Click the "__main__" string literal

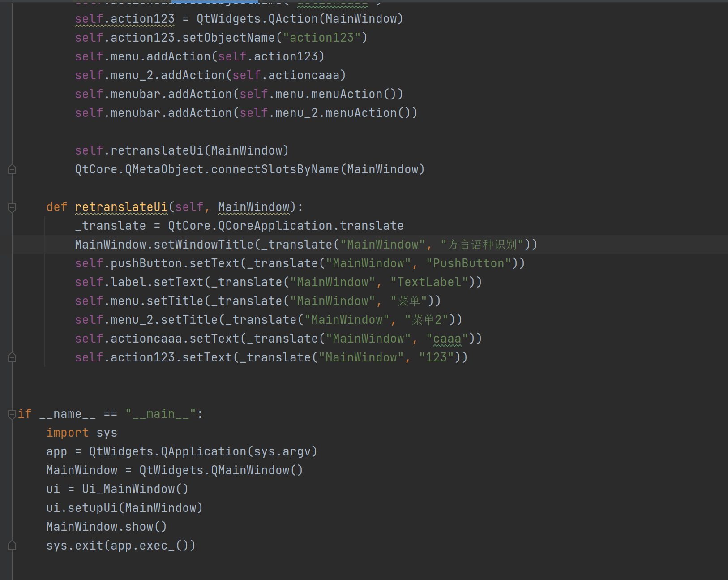point(161,414)
